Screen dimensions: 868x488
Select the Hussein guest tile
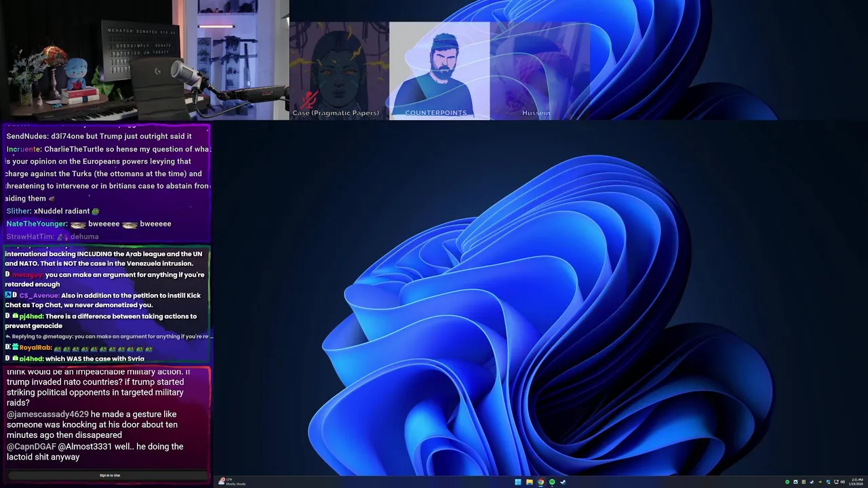click(x=540, y=70)
